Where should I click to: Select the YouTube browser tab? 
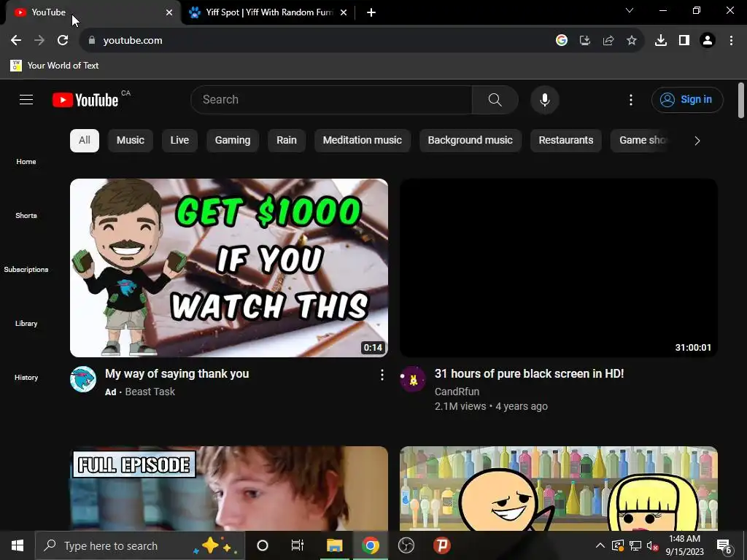92,12
